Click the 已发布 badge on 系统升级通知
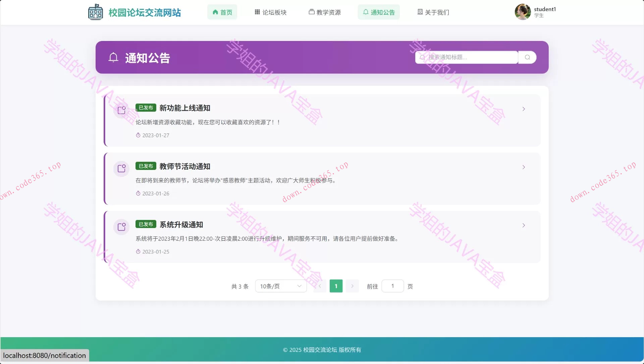The width and height of the screenshot is (644, 364). pos(146,224)
